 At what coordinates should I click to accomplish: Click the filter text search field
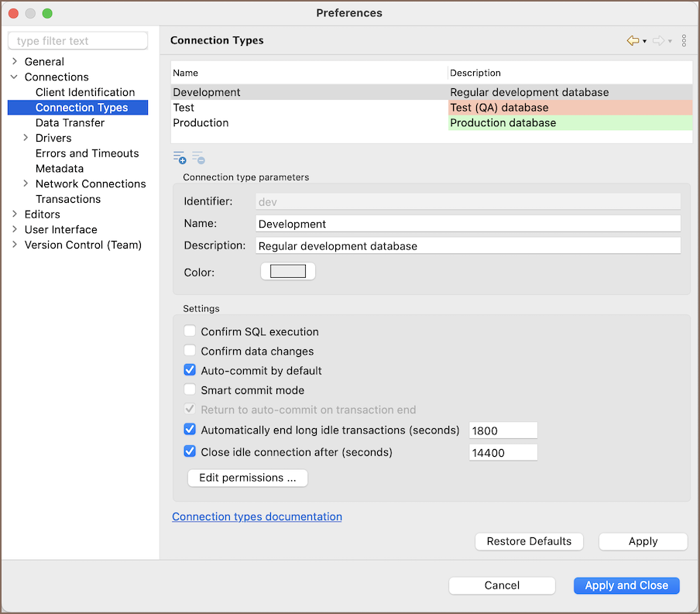(x=77, y=41)
